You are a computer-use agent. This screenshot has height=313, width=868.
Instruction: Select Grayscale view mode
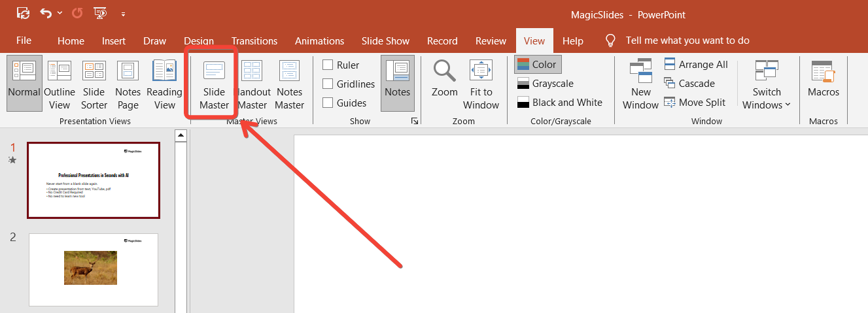545,83
